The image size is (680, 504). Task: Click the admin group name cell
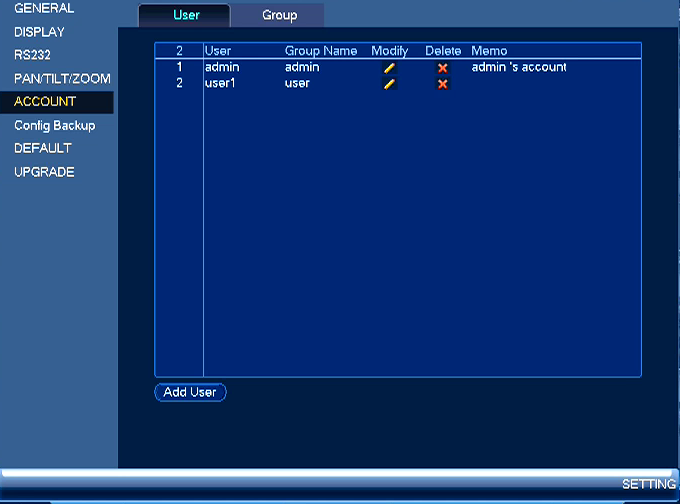pyautogui.click(x=302, y=67)
